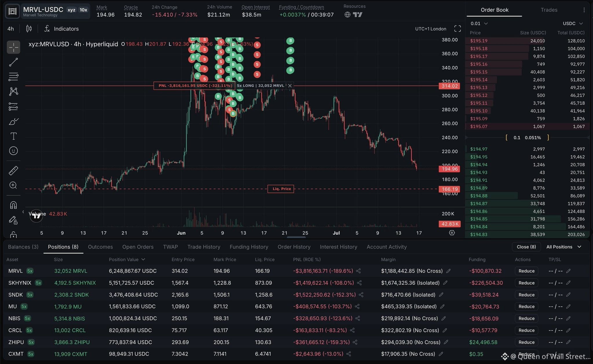The image size is (593, 364).
Task: Open the 0.01 price grouping dropdown
Action: coord(479,23)
